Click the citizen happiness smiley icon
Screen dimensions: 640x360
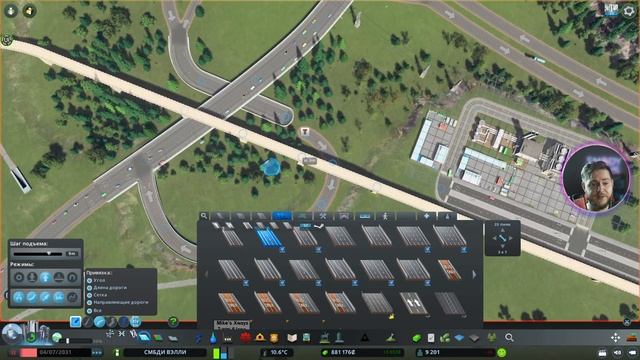point(502,352)
